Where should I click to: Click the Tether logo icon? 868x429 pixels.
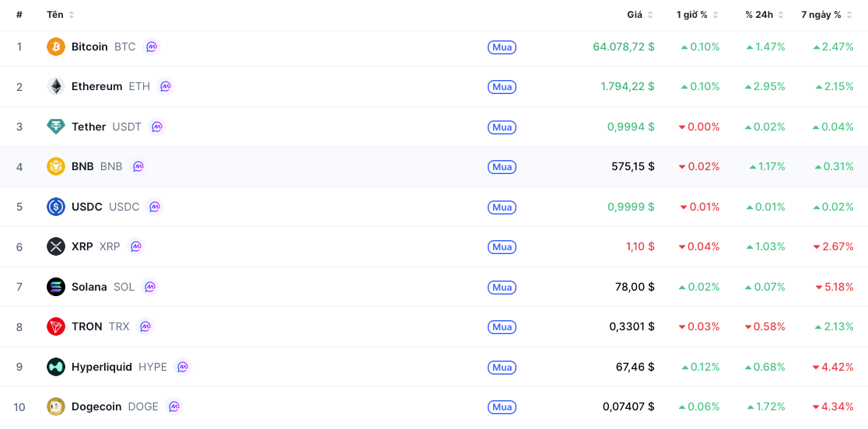tap(56, 127)
